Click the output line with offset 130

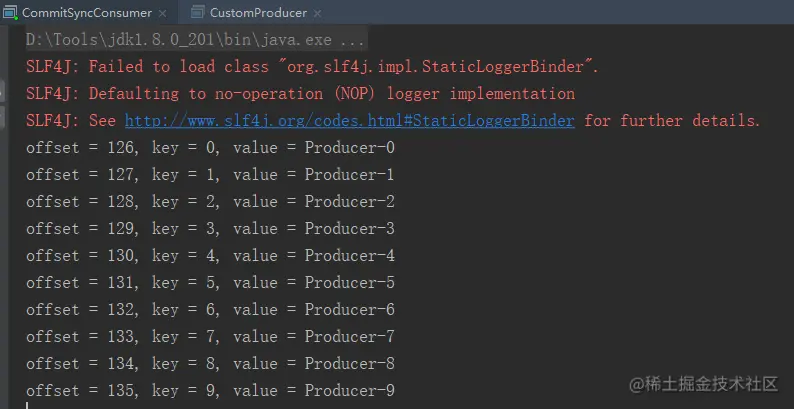(210, 256)
